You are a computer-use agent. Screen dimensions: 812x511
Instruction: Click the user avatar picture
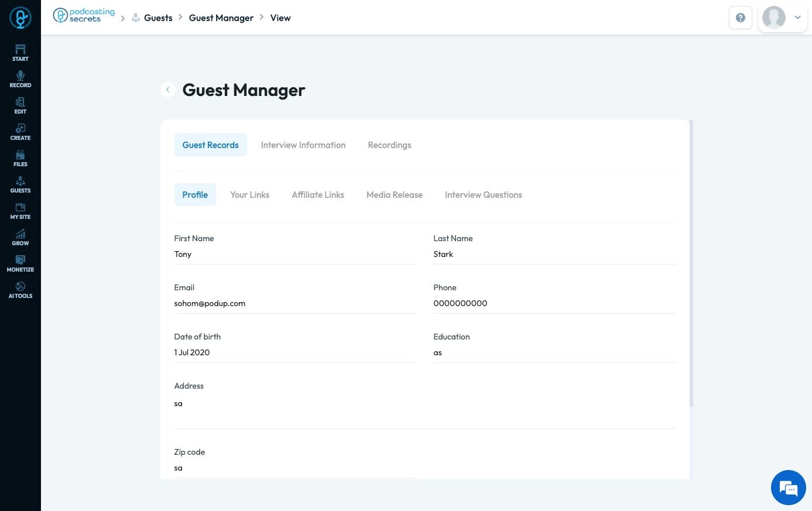(774, 18)
